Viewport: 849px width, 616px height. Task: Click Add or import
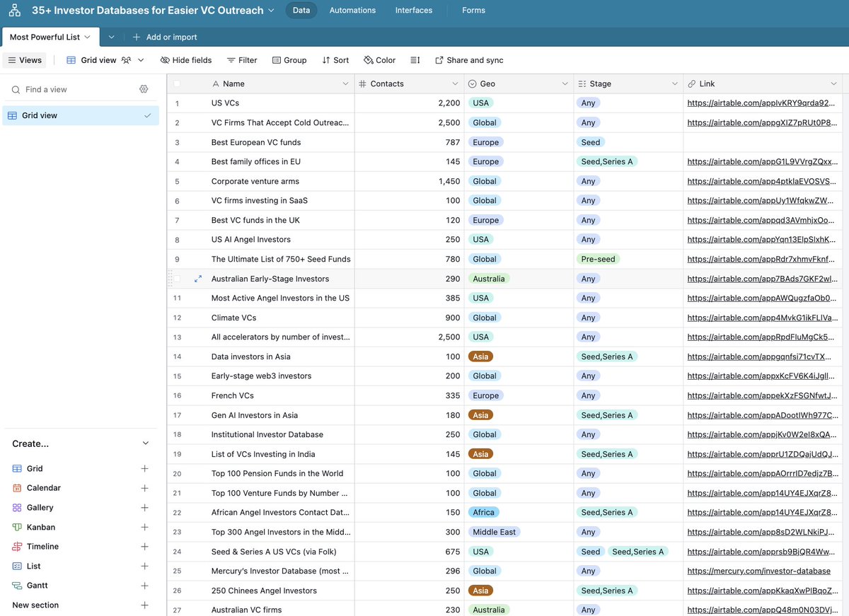point(165,37)
